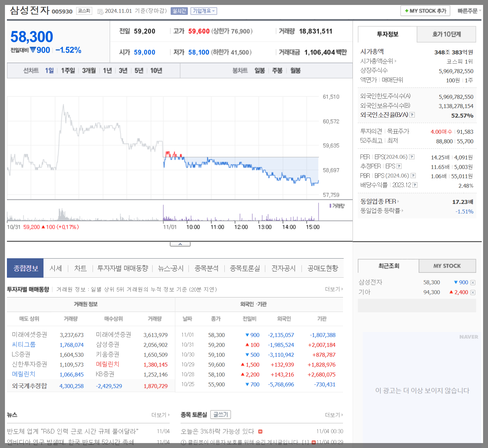Select 1주일 line chart period
The height and width of the screenshot is (448, 488).
(x=68, y=70)
